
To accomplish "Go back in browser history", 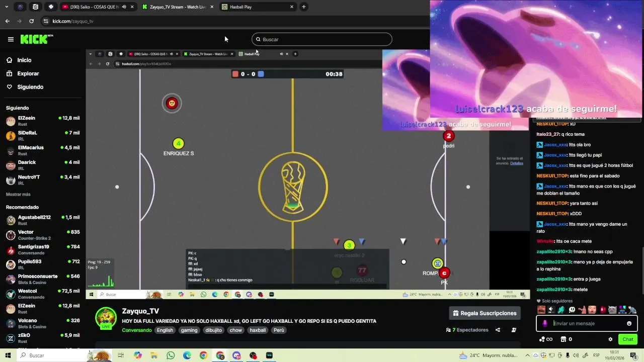I will click(7, 21).
